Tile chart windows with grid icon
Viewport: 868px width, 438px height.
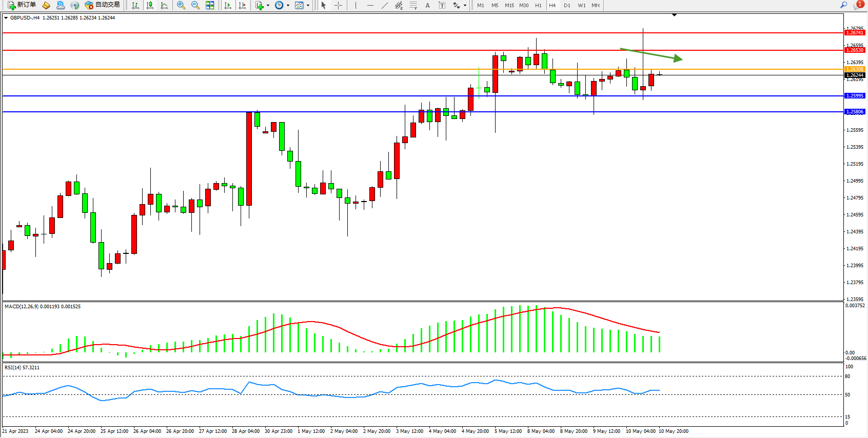210,5
